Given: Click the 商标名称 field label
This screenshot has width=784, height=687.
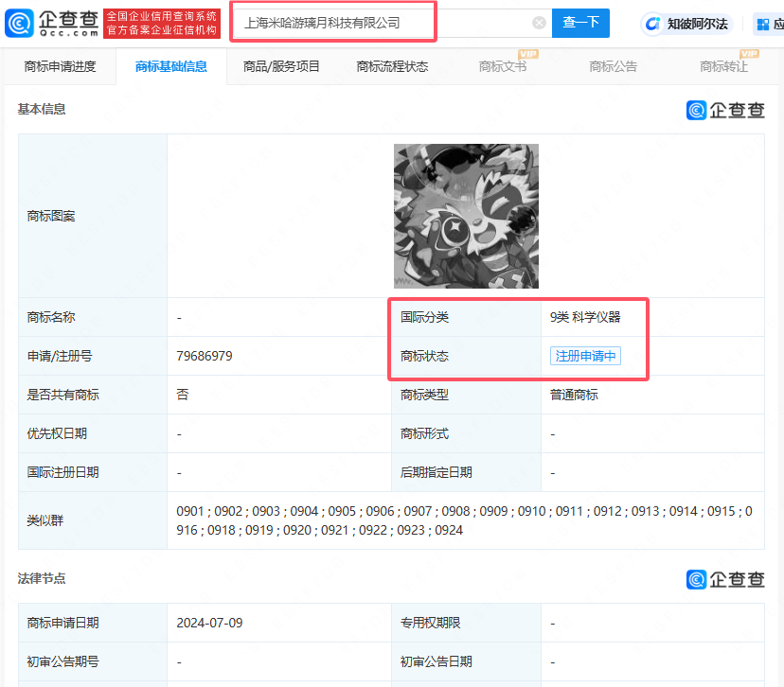Looking at the screenshot, I should coord(51,317).
